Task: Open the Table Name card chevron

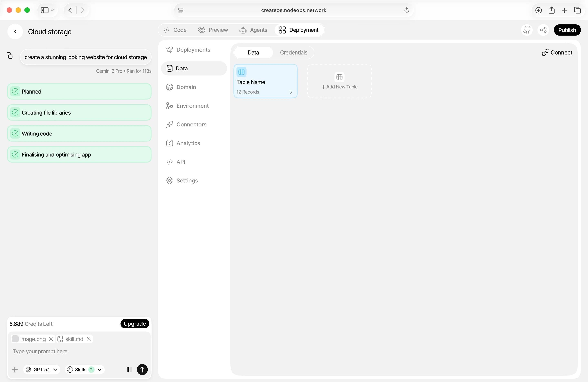Action: pos(291,92)
